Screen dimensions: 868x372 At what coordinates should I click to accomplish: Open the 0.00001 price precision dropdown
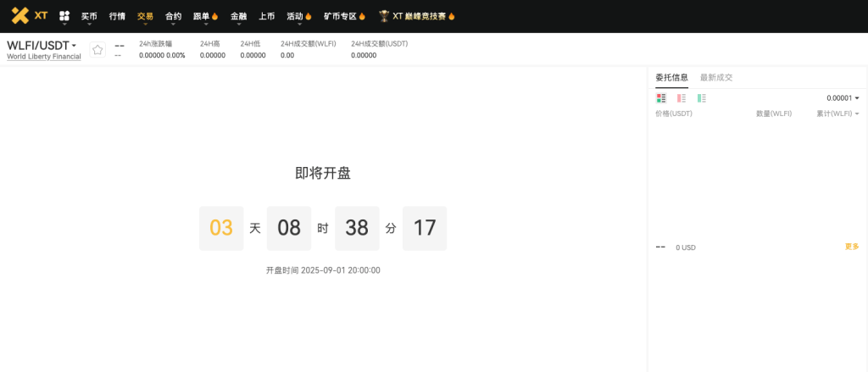pyautogui.click(x=843, y=98)
